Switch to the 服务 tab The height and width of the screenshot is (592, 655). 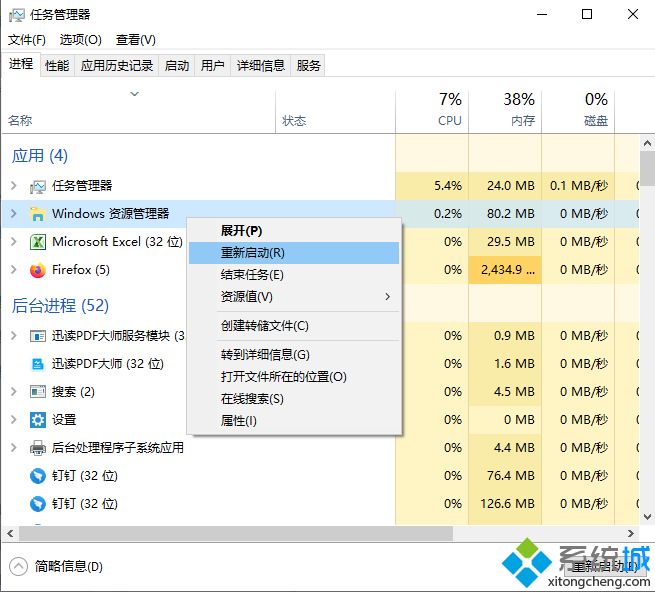308,66
